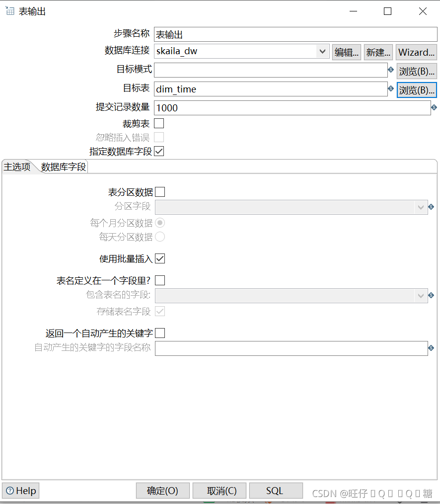The width and height of the screenshot is (440, 504).
Task: Browse for 目标模式 with 浏览(B)... button
Action: point(417,71)
